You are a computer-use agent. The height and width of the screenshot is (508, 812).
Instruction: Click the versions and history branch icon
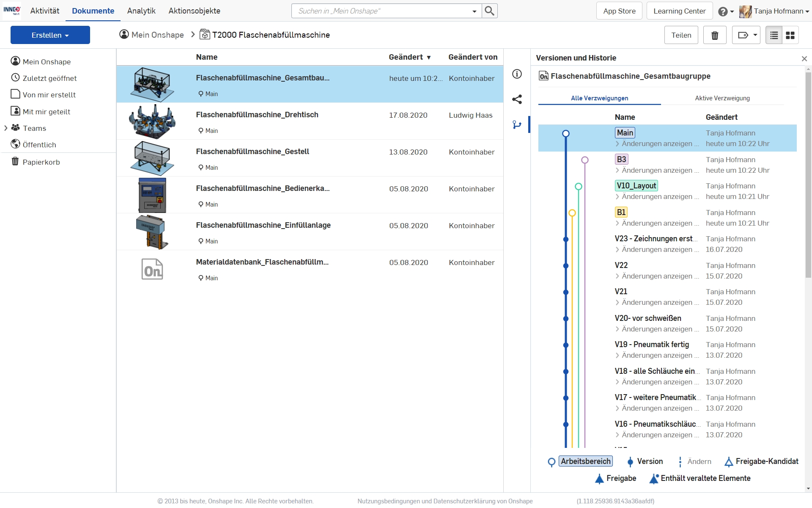[517, 124]
